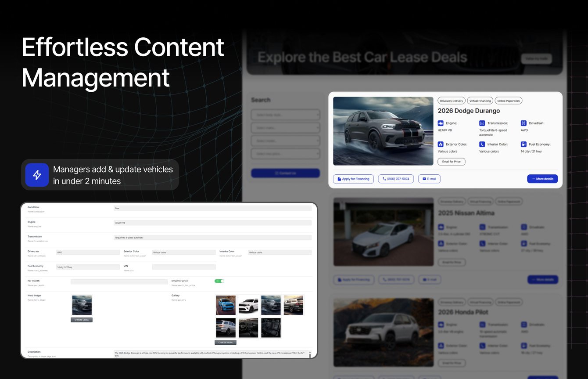Open the Select max price dropdown

[x=286, y=154]
